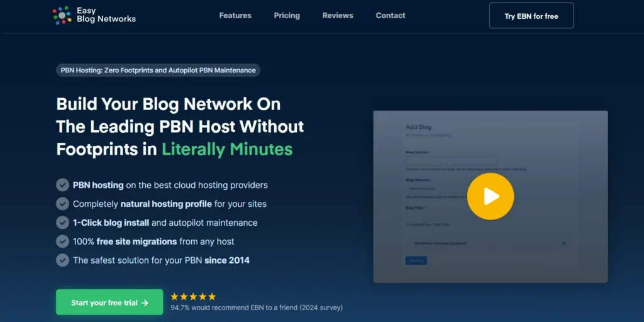
Task: Play the Add Blog demo video
Action: coord(491,196)
